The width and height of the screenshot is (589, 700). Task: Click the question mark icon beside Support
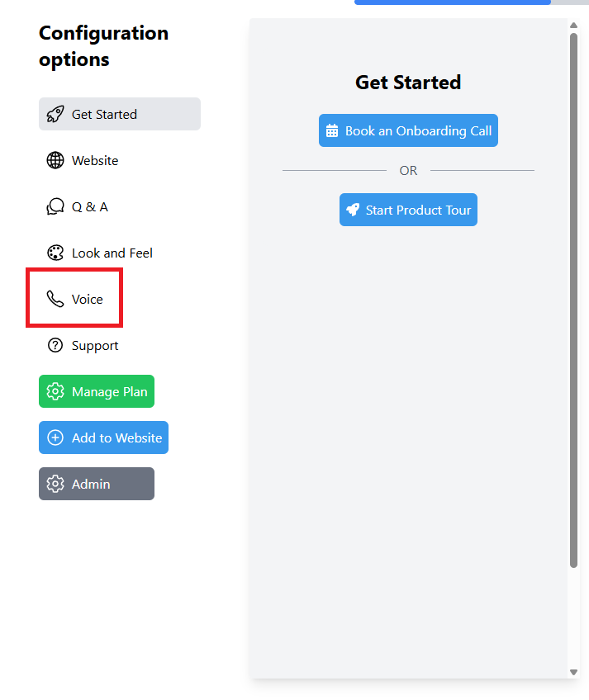click(55, 345)
